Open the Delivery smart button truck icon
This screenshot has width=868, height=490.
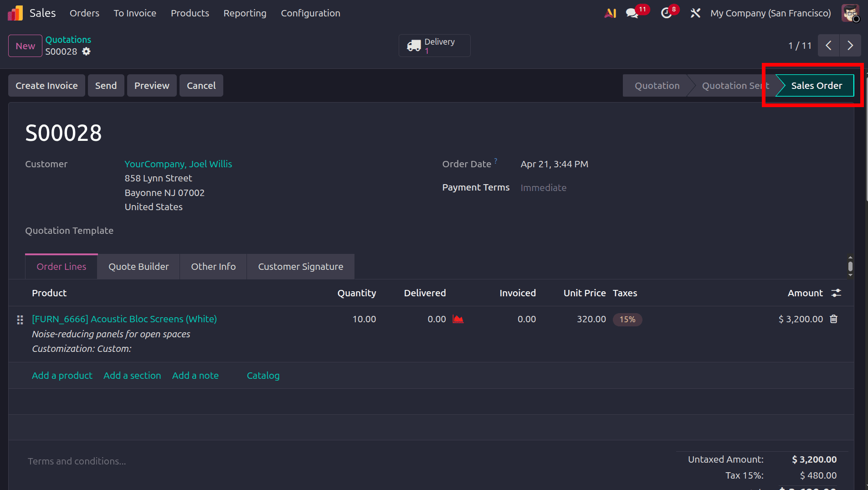click(x=414, y=45)
